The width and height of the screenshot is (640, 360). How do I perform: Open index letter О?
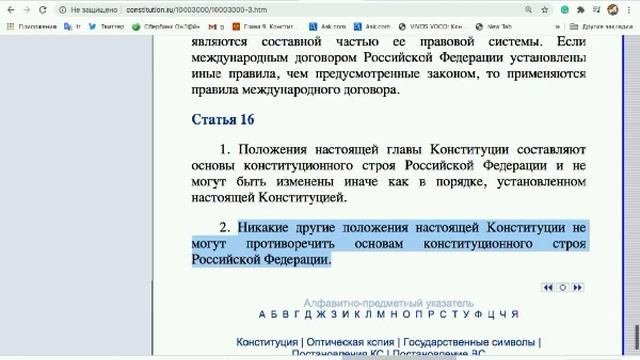(406, 314)
